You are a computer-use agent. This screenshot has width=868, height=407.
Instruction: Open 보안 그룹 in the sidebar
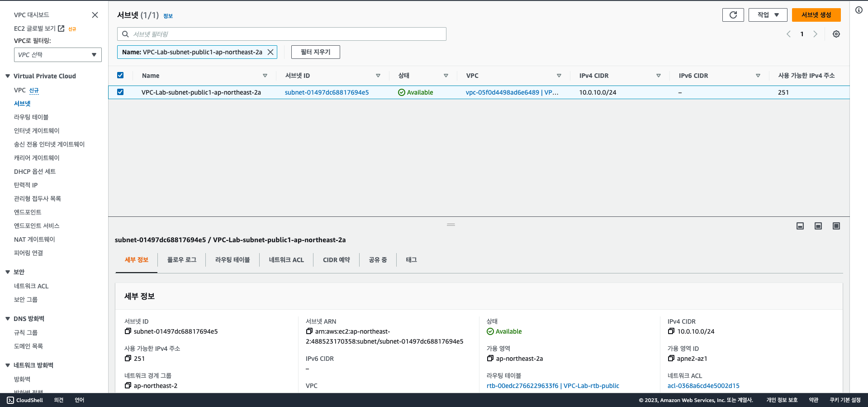point(26,300)
